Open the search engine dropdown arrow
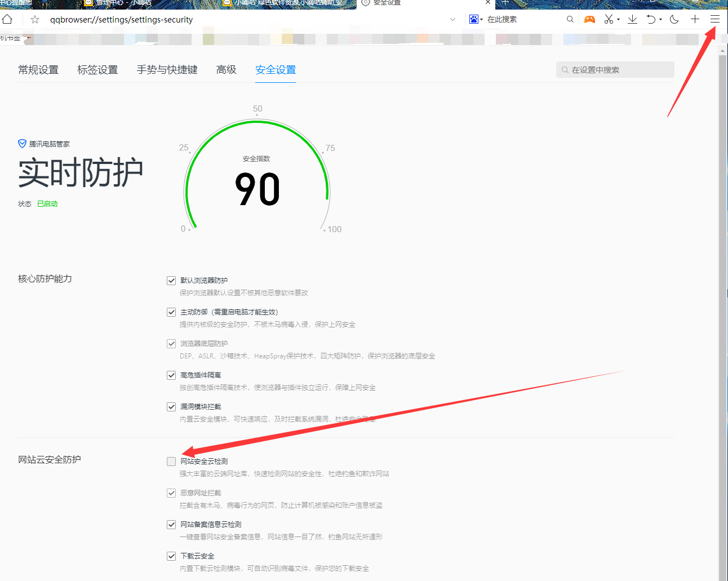Viewport: 728px width, 581px height. point(482,19)
